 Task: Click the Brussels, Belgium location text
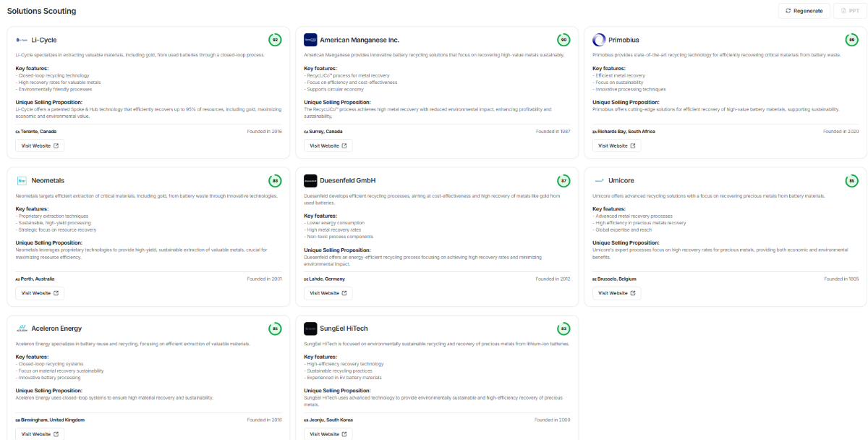tap(617, 279)
